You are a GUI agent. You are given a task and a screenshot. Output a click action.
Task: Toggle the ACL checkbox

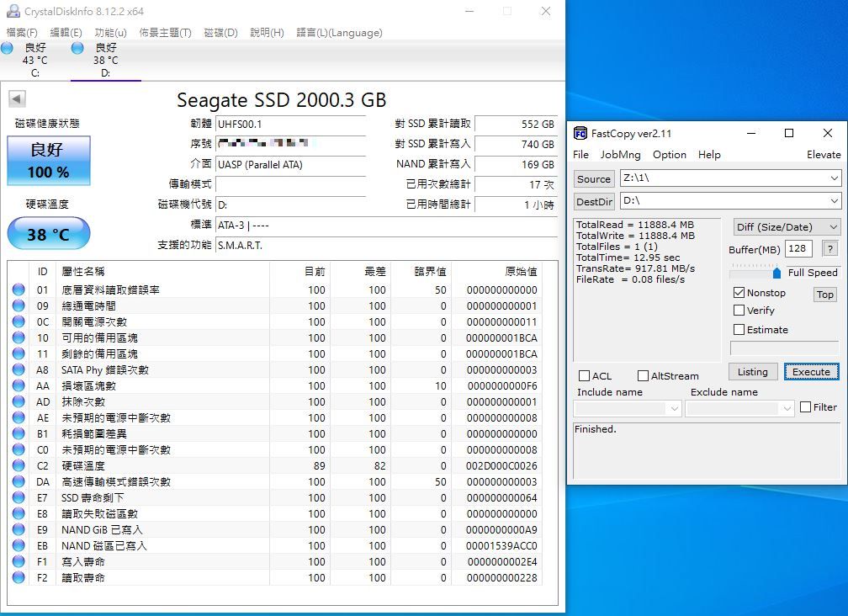(x=584, y=376)
